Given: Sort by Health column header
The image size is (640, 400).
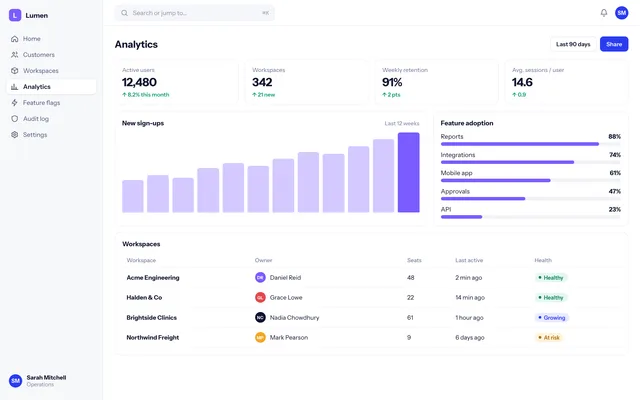Looking at the screenshot, I should pos(543,260).
